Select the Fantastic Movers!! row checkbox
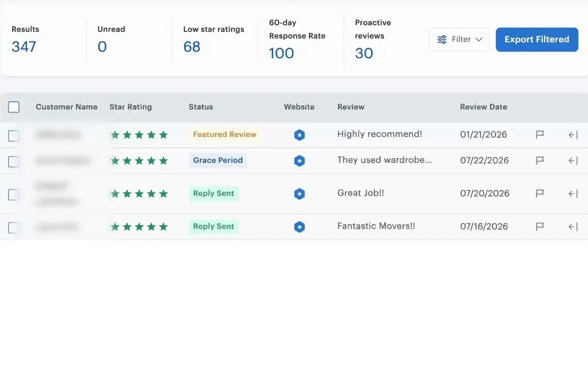The image size is (588, 392). point(14,228)
